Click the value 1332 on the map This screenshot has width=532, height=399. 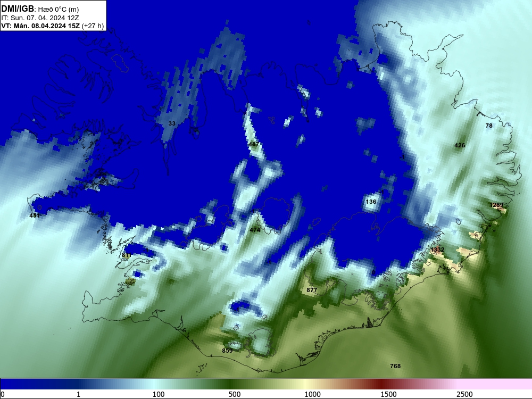point(437,250)
